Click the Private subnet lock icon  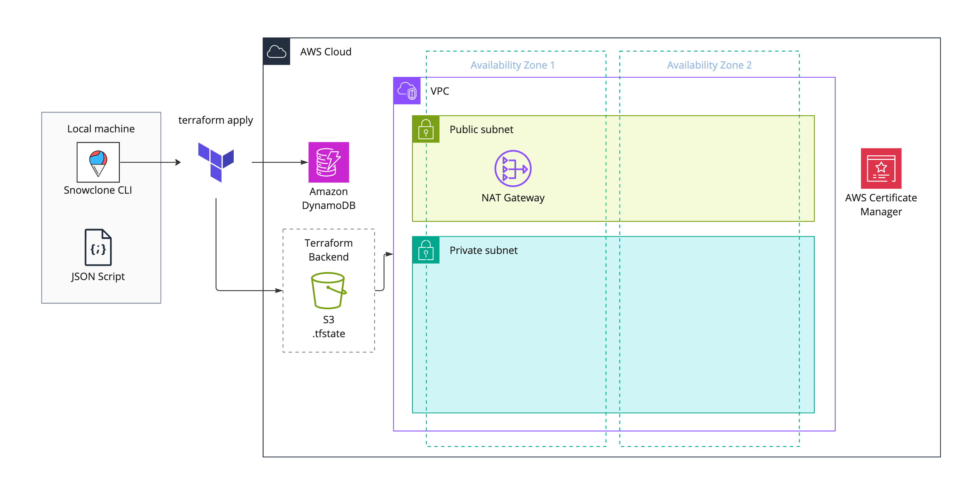point(426,250)
